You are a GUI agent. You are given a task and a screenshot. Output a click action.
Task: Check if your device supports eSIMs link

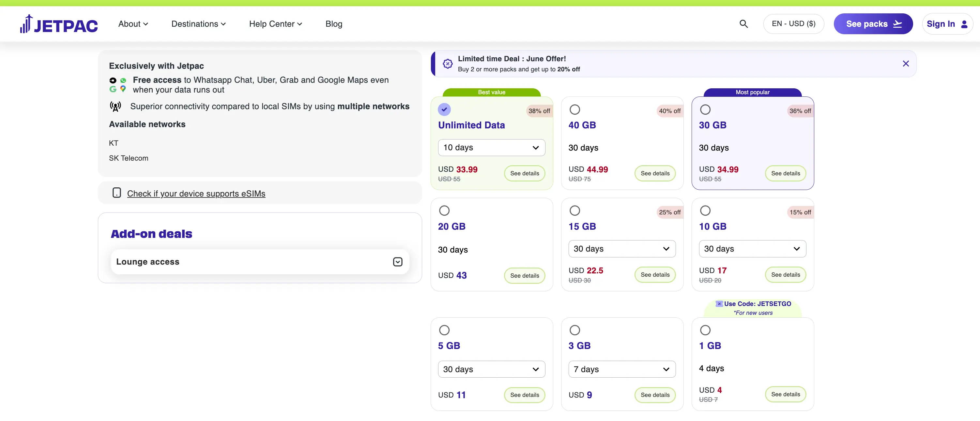(196, 194)
